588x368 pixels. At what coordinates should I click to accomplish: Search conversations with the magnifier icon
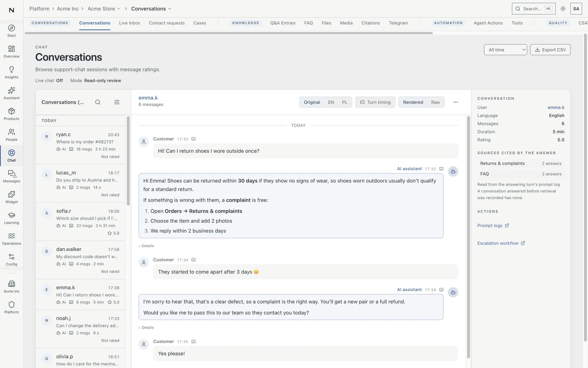(98, 102)
